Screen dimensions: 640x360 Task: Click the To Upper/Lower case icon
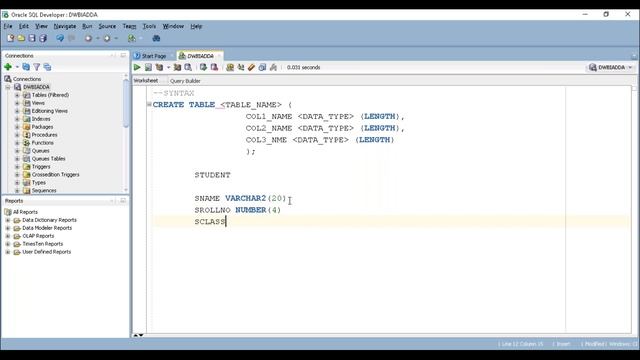pyautogui.click(x=241, y=67)
